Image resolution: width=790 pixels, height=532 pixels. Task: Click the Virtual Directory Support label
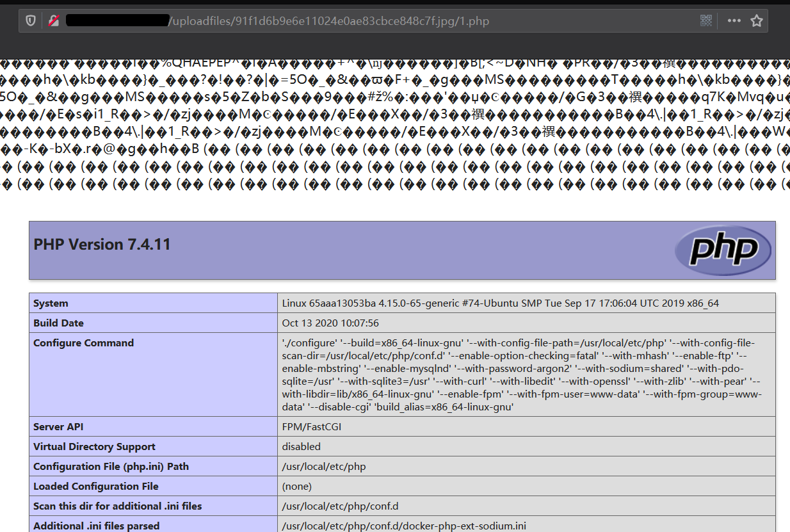(94, 447)
